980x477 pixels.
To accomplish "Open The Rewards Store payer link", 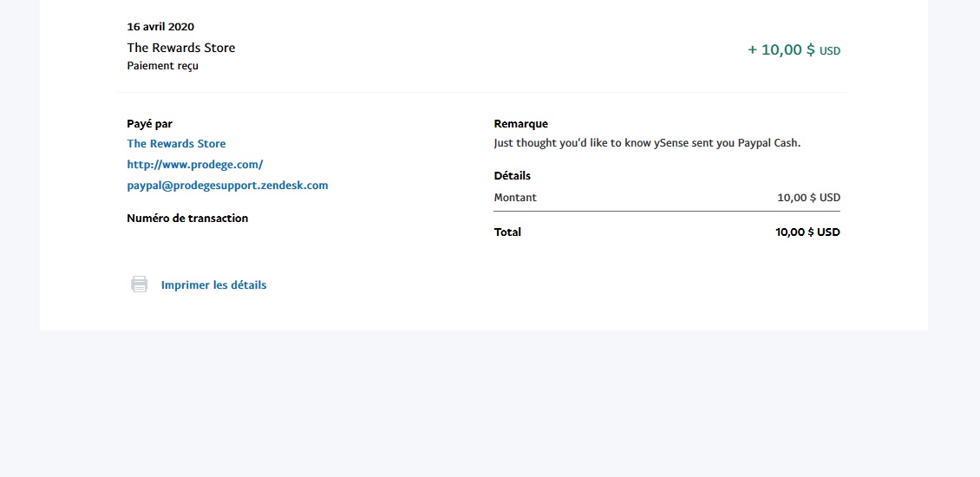I will coord(176,144).
